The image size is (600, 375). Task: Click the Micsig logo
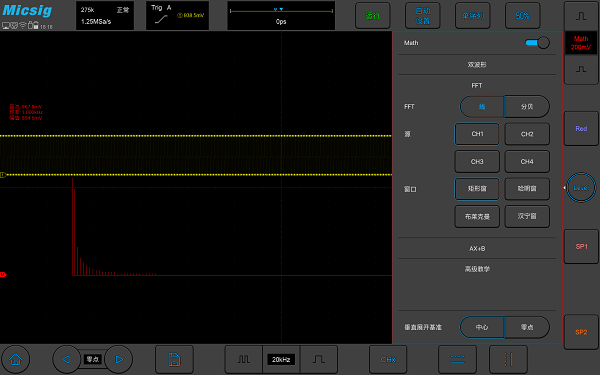pos(27,10)
